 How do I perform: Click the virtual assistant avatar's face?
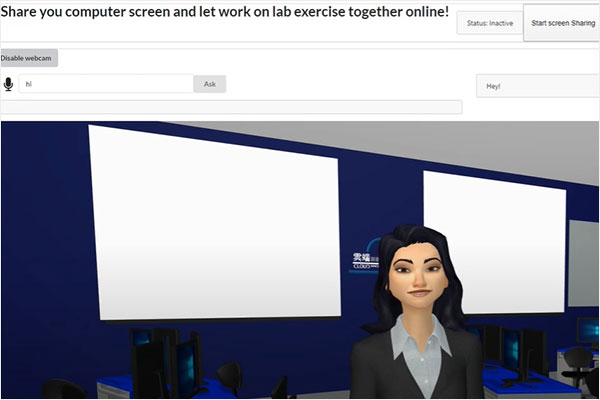[413, 270]
